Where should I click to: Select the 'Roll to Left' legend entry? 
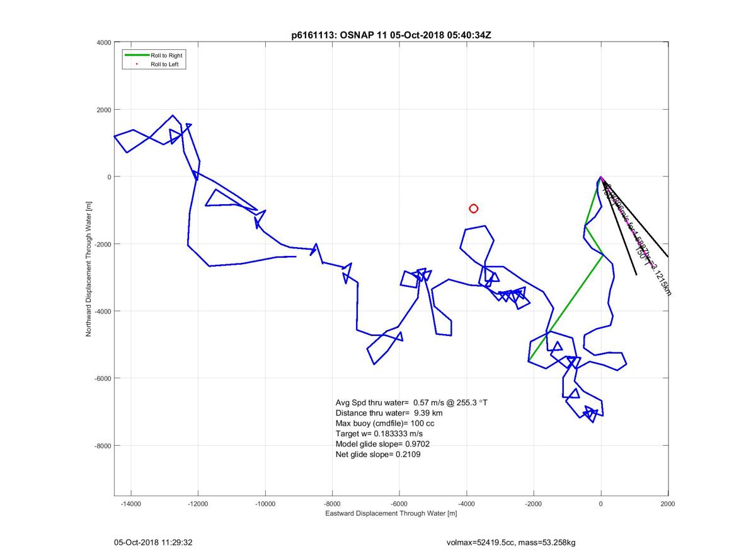point(164,64)
